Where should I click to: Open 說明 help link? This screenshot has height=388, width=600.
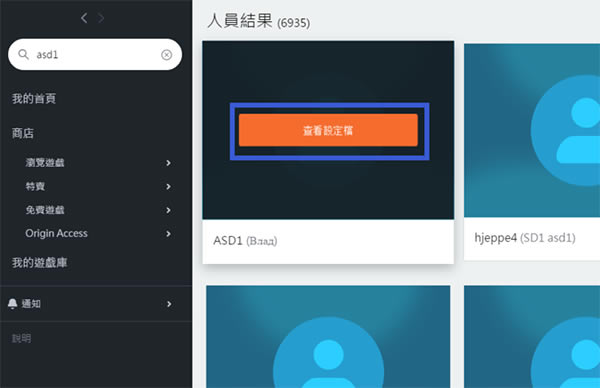(21, 338)
